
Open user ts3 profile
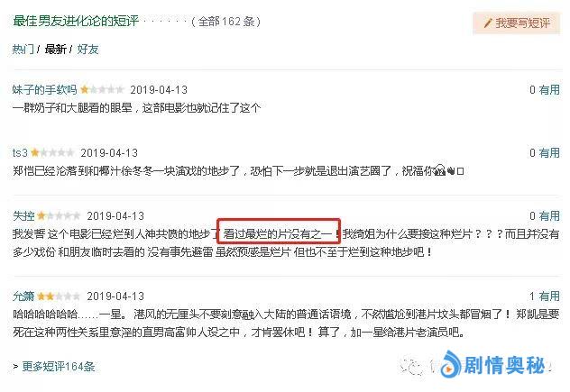[x=20, y=152]
